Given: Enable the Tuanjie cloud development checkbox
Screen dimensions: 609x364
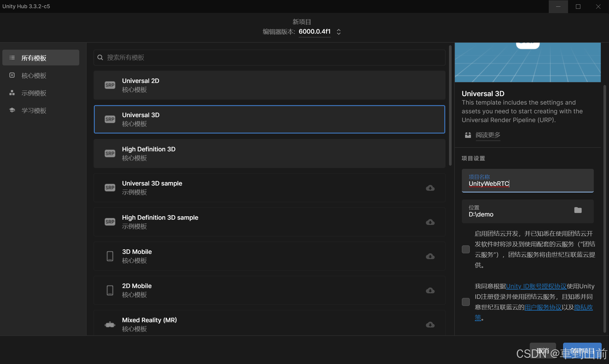Looking at the screenshot, I should [x=466, y=249].
